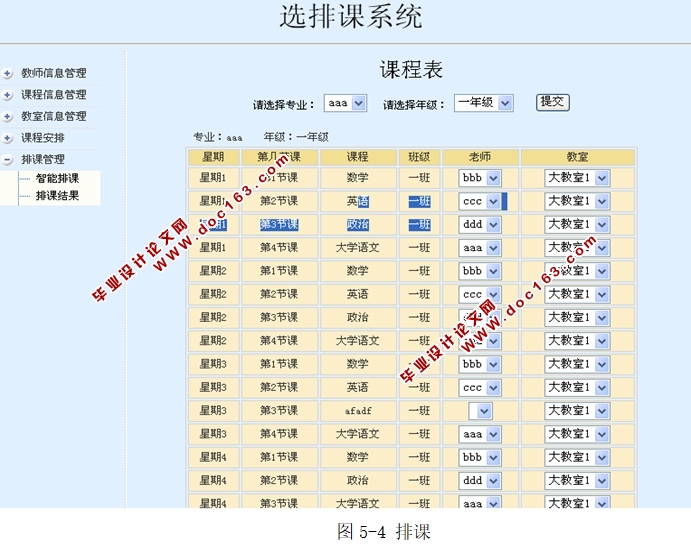Open classroom dropdown for 星期1 第1节课
This screenshot has width=691, height=544.
(x=577, y=178)
